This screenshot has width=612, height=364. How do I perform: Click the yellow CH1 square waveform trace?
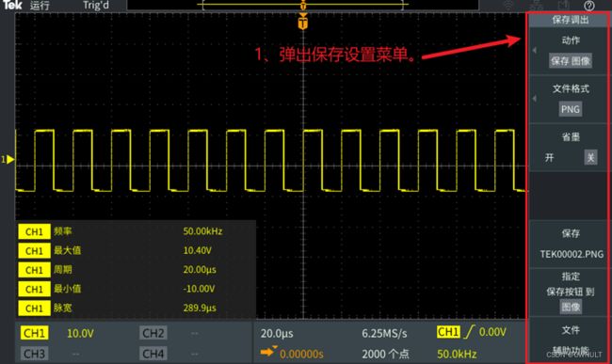click(272, 160)
